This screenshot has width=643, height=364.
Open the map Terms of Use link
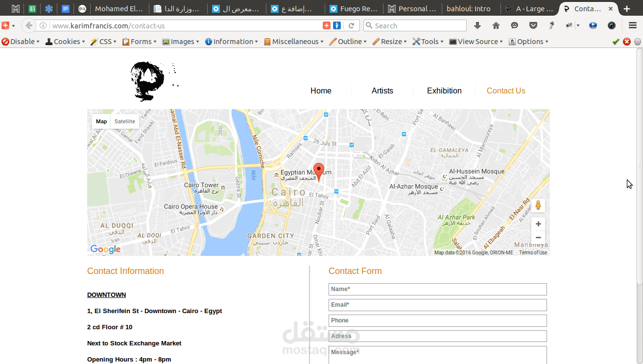coord(533,252)
